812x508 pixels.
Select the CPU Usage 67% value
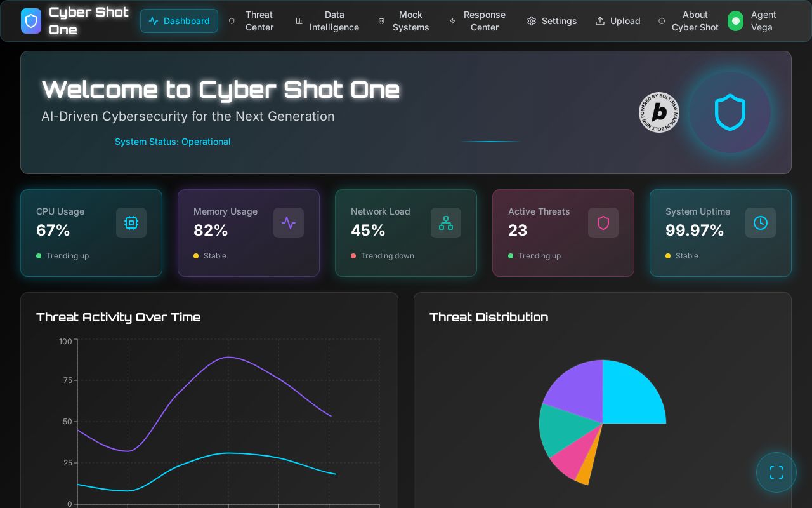pyautogui.click(x=53, y=231)
